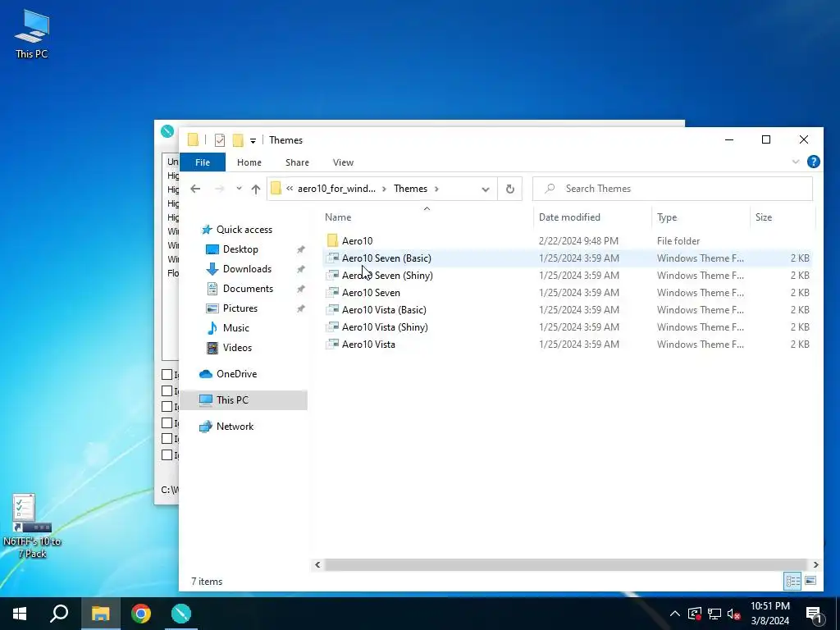
Task: Open the address bar history dropdown
Action: tap(486, 189)
